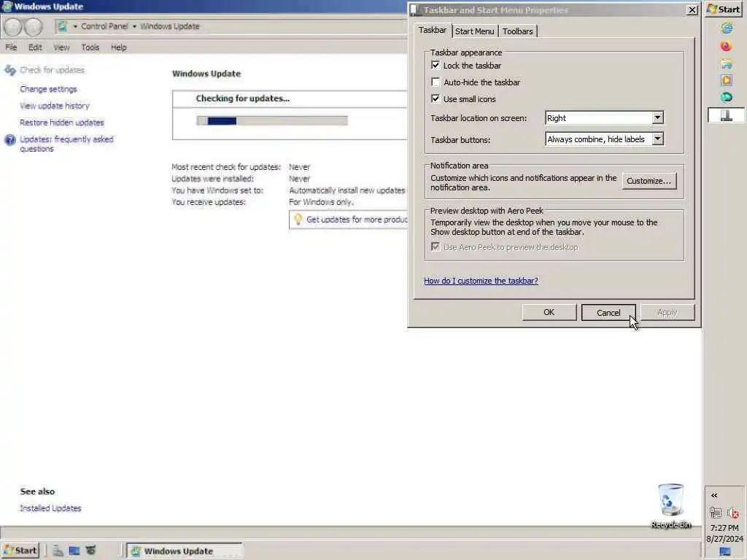Image resolution: width=747 pixels, height=560 pixels.
Task: Click Taskbar Properties dialog title bar icon
Action: pyautogui.click(x=415, y=10)
